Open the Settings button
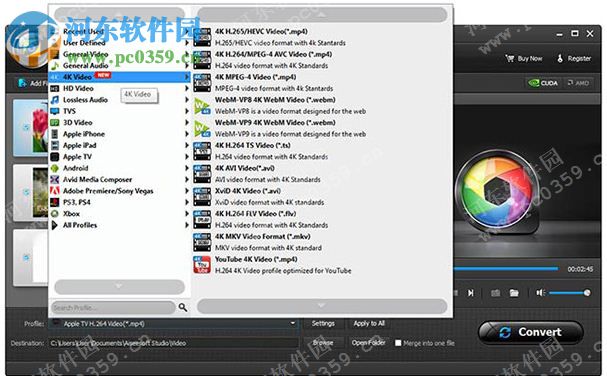The image size is (607, 376). 323,323
